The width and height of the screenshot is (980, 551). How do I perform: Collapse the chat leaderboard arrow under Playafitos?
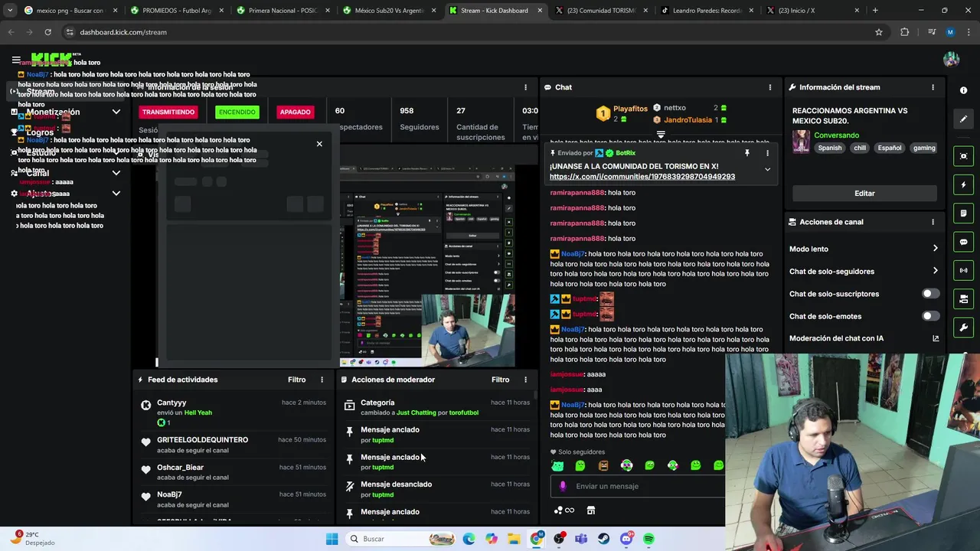pos(661,134)
